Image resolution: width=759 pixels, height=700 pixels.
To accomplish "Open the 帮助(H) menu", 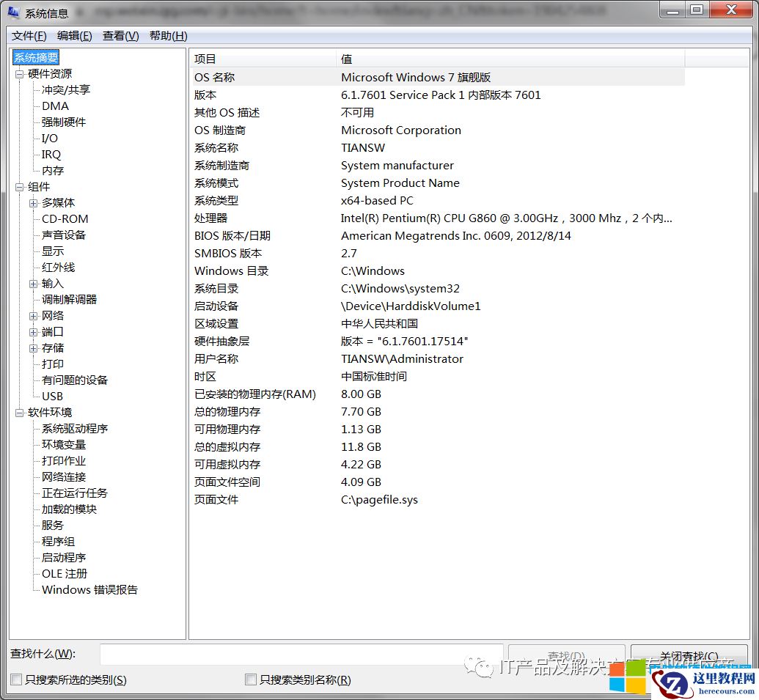I will [168, 36].
